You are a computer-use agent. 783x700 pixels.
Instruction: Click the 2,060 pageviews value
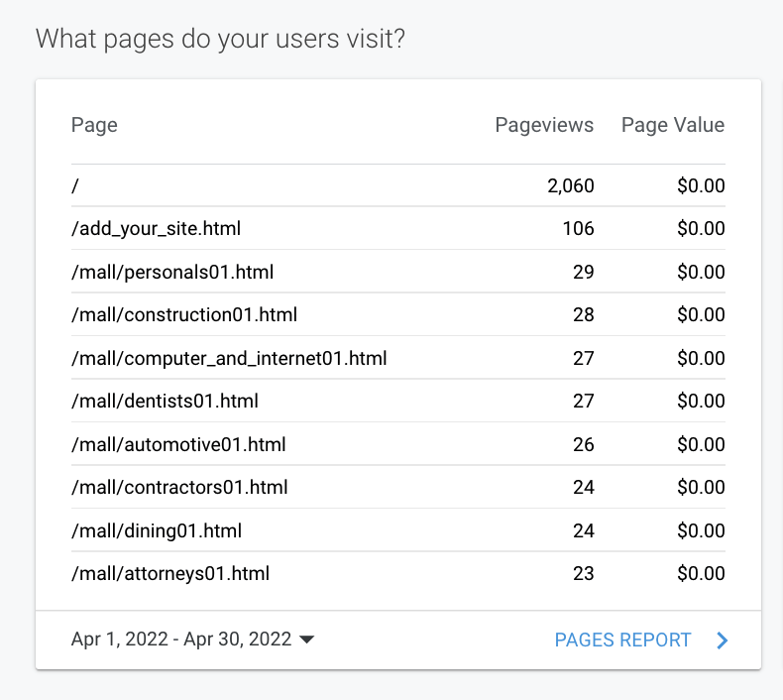point(570,185)
